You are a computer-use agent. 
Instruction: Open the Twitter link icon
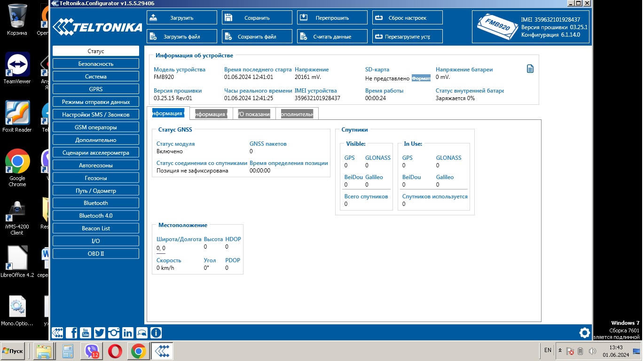tap(100, 333)
